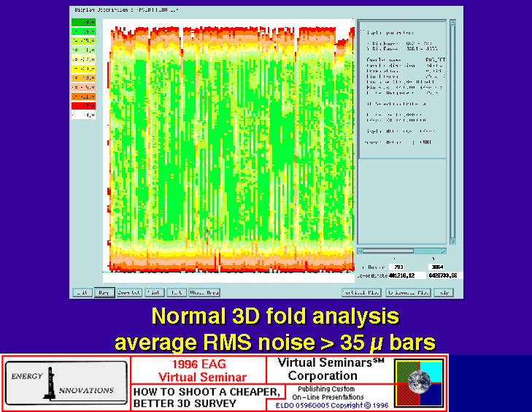532x412 pixels.
Task: Click the bin number field showing 3864
Action: (436, 267)
